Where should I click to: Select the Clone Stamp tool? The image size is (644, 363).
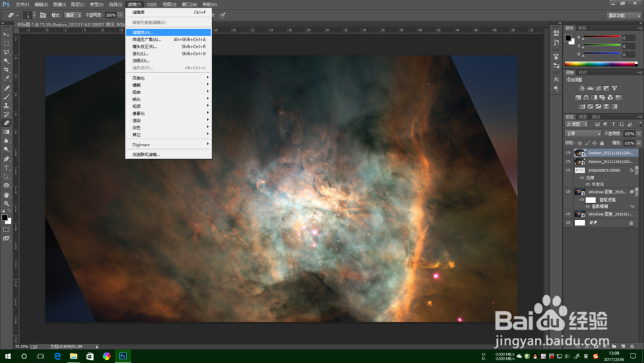click(x=6, y=106)
